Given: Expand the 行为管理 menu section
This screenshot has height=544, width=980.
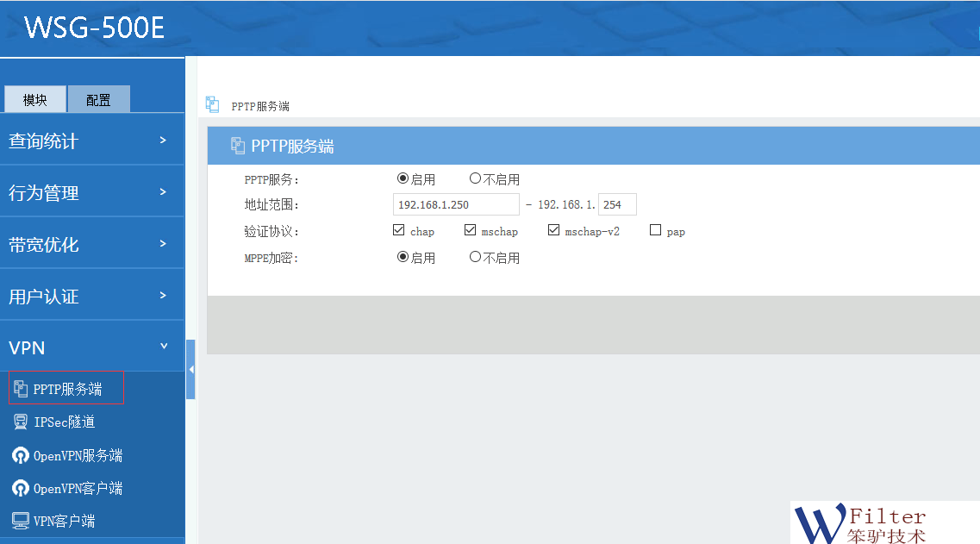Looking at the screenshot, I should 91,192.
